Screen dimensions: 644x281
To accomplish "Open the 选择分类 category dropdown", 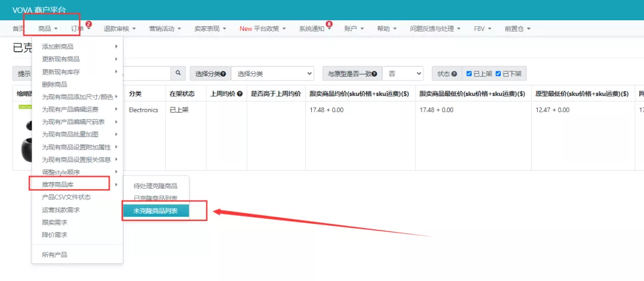I will tap(273, 74).
